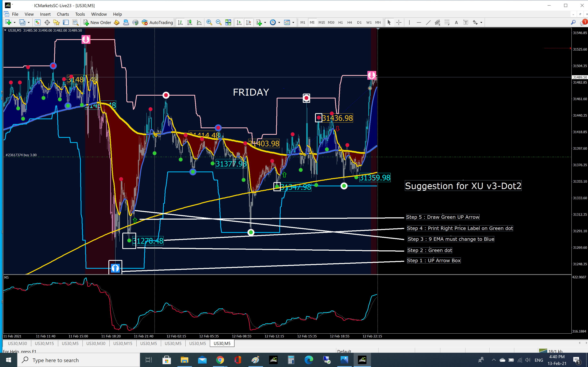Screen dimensions: 588x367
Task: Toggle Chart Shift button
Action: pyautogui.click(x=248, y=23)
